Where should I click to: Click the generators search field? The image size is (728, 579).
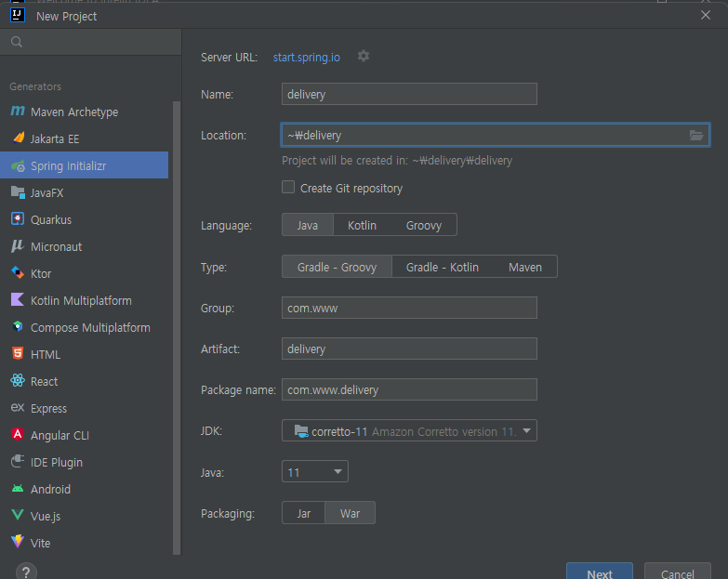tap(90, 42)
